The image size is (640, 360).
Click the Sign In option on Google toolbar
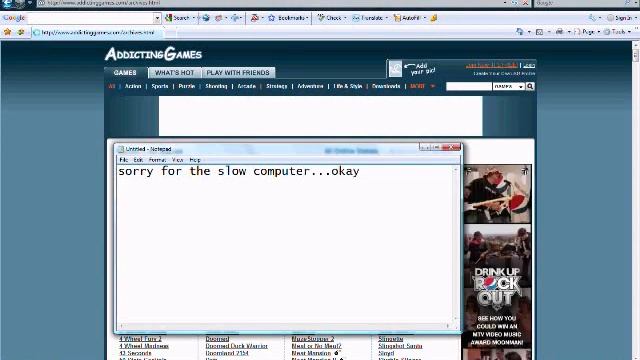619,18
